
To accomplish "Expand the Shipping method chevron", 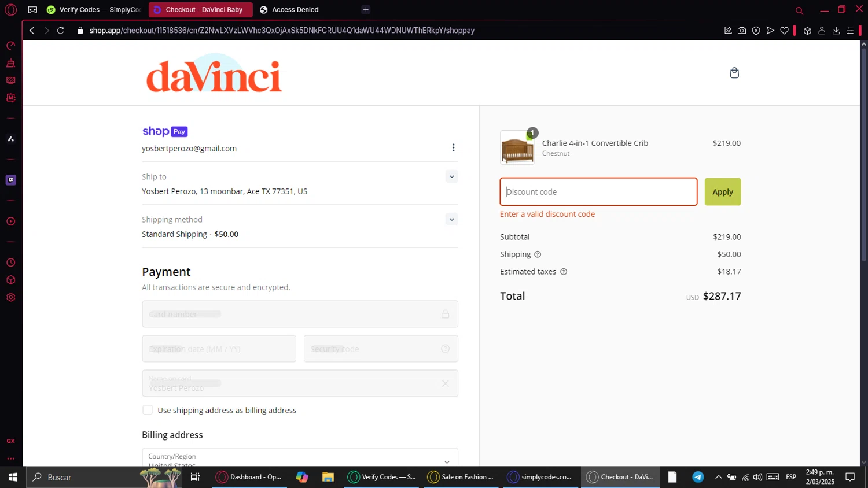I will [x=452, y=219].
